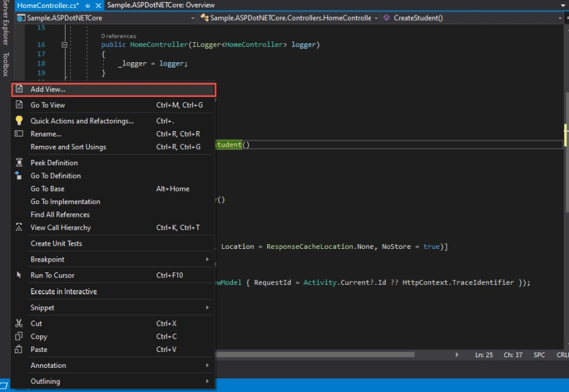Close the HomeController.cs tab

pyautogui.click(x=98, y=5)
